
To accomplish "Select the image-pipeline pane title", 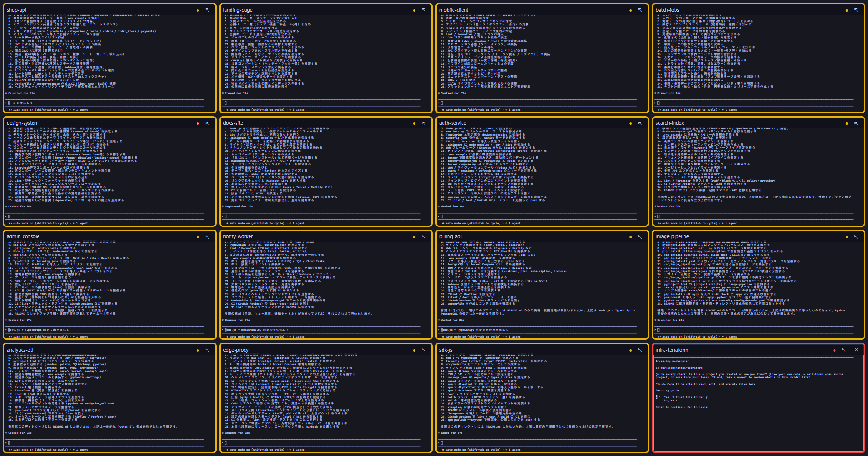I will pos(672,236).
